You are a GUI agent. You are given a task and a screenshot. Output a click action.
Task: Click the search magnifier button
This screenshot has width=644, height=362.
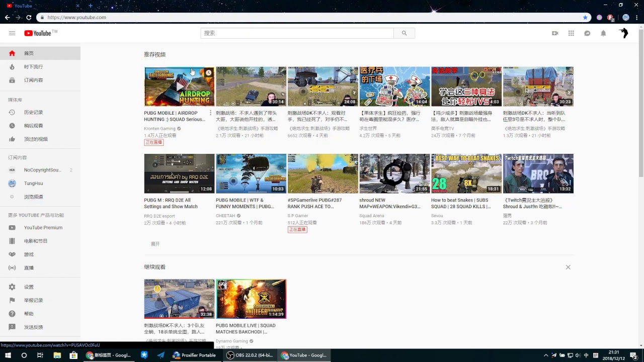click(404, 33)
